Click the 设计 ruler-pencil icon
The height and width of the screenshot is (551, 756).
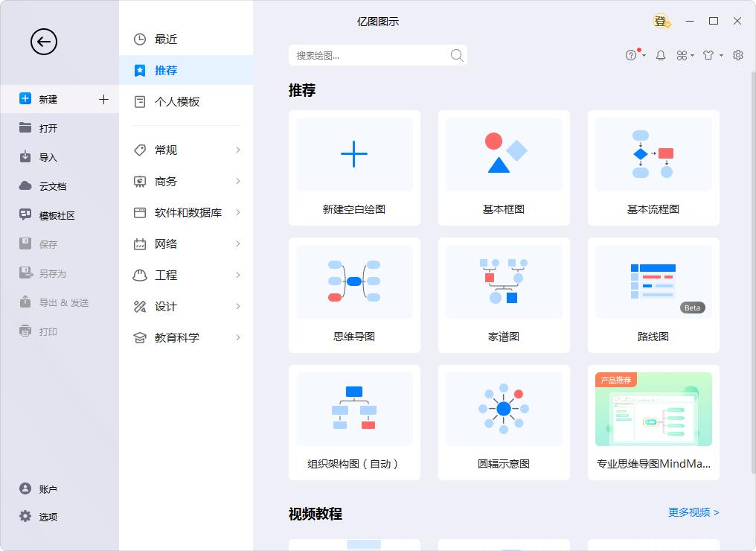(140, 306)
